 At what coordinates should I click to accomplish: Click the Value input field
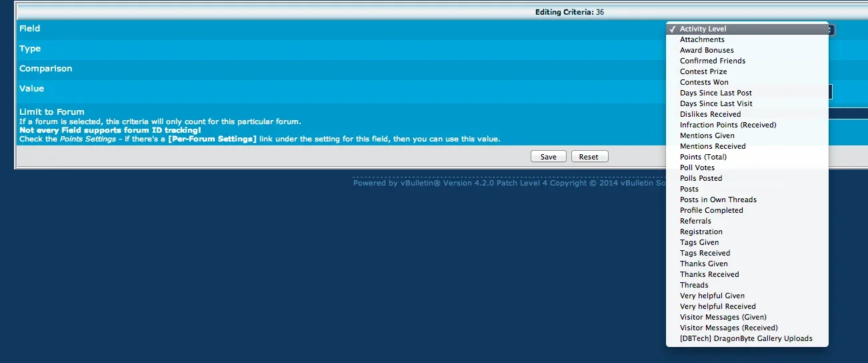[831, 91]
